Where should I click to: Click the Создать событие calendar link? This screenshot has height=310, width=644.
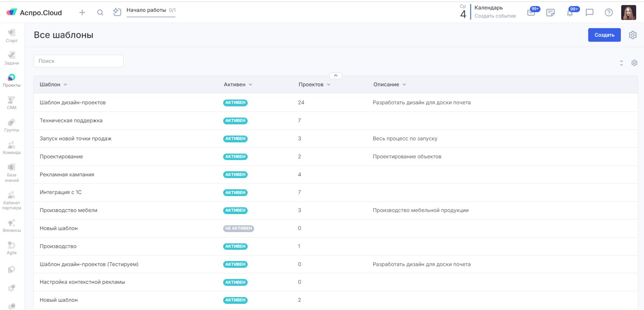(495, 16)
